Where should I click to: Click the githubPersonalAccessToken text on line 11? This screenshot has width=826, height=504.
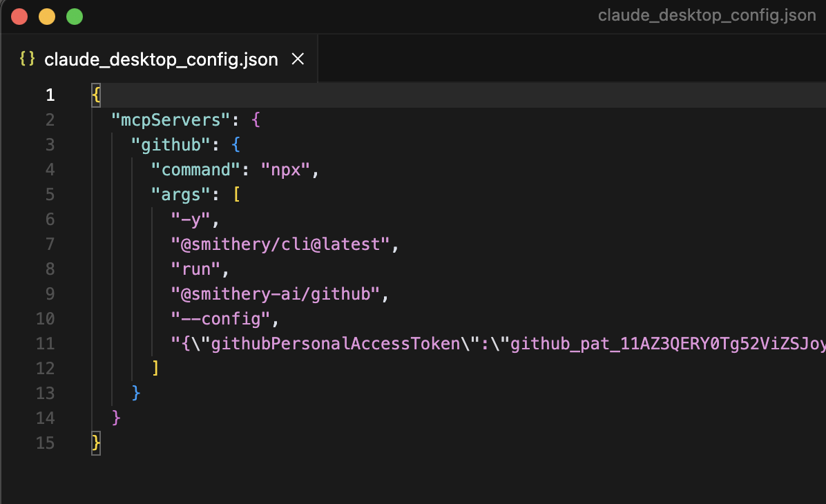336,344
